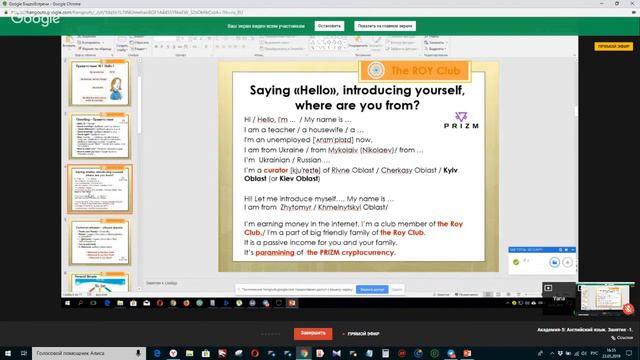The height and width of the screenshot is (360, 640).
Task: Select slide 4 thumbnail in slide panel
Action: coord(100,242)
